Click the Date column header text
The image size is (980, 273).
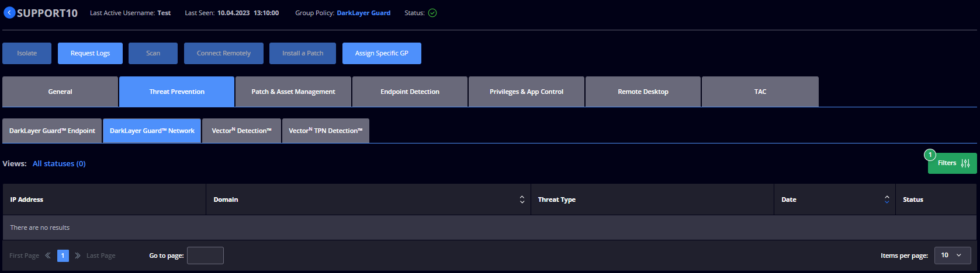click(x=789, y=199)
